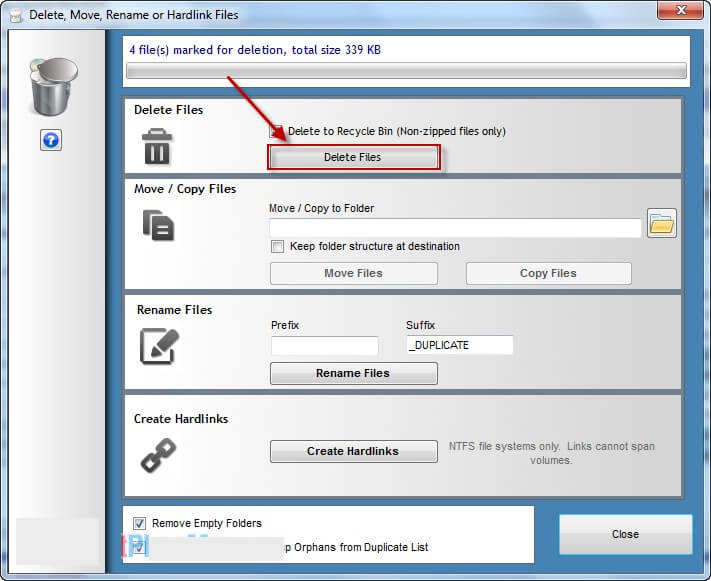Click the Create Hardlinks button

tap(354, 451)
